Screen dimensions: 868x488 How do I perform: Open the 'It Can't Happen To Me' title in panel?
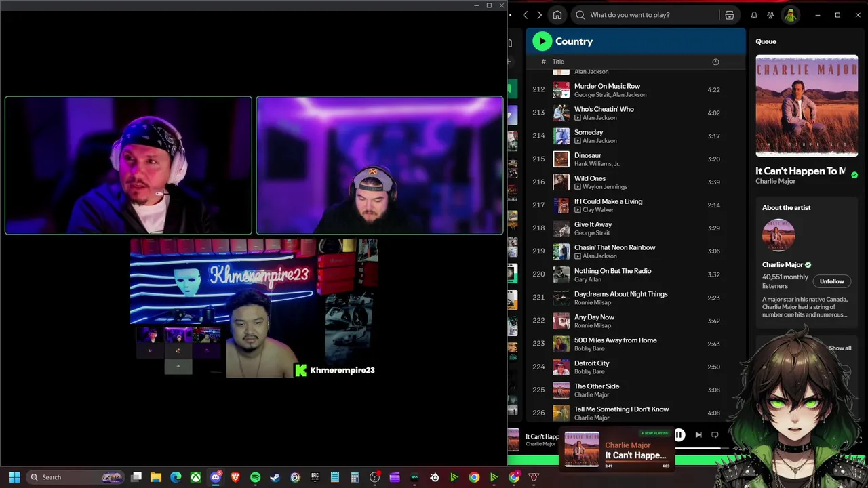coord(801,171)
